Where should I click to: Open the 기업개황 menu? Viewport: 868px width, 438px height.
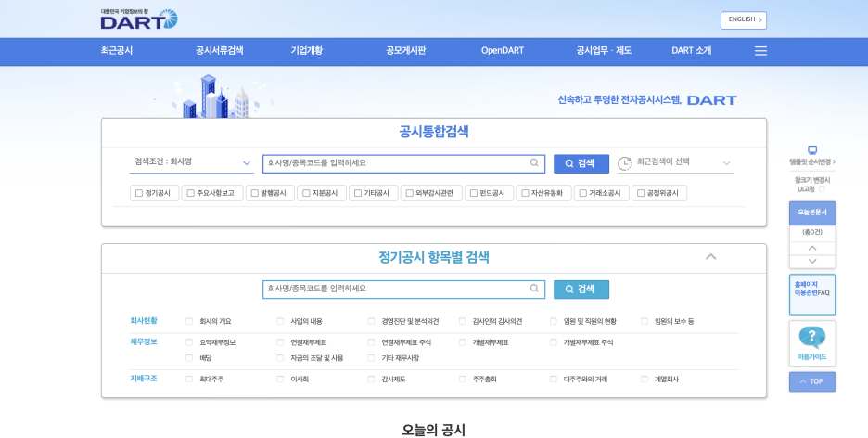pyautogui.click(x=307, y=50)
